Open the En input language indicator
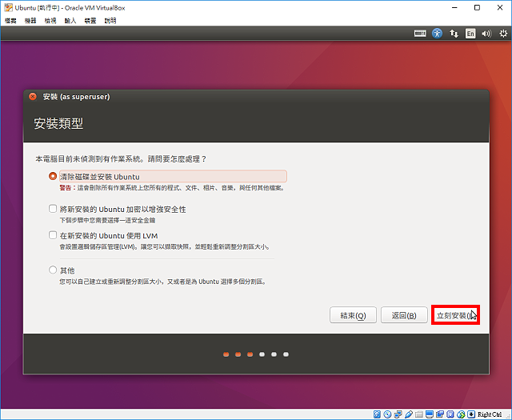Viewport: 512px width, 420px height. click(x=470, y=34)
